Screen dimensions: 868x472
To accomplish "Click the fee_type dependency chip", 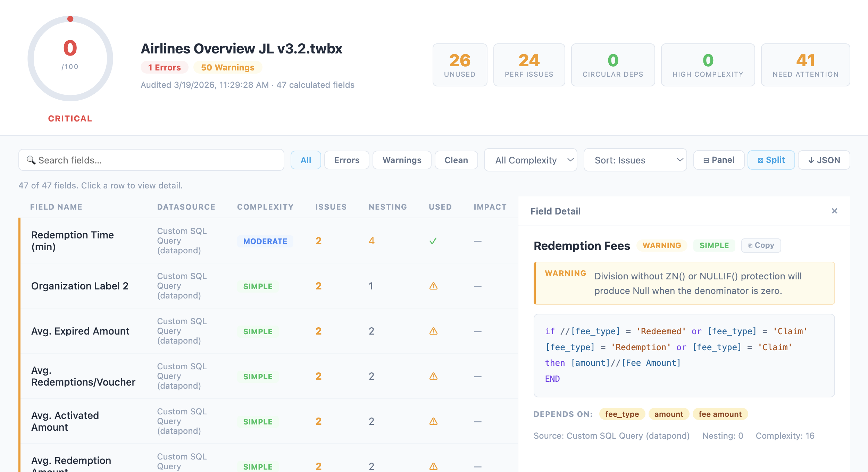I will (x=622, y=414).
